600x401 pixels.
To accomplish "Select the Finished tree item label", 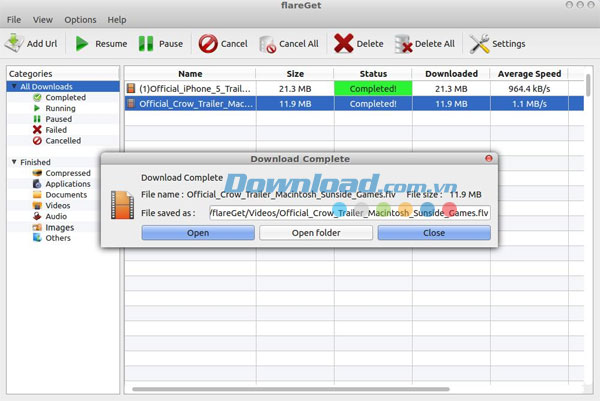I will pyautogui.click(x=35, y=162).
